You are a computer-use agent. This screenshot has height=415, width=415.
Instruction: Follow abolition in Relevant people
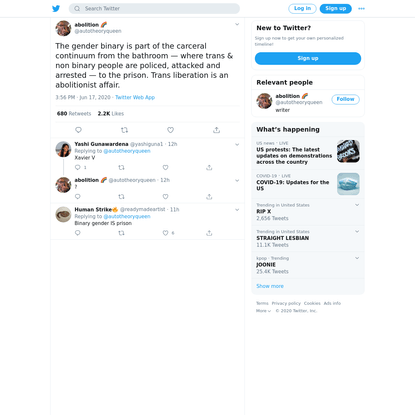[x=345, y=99]
